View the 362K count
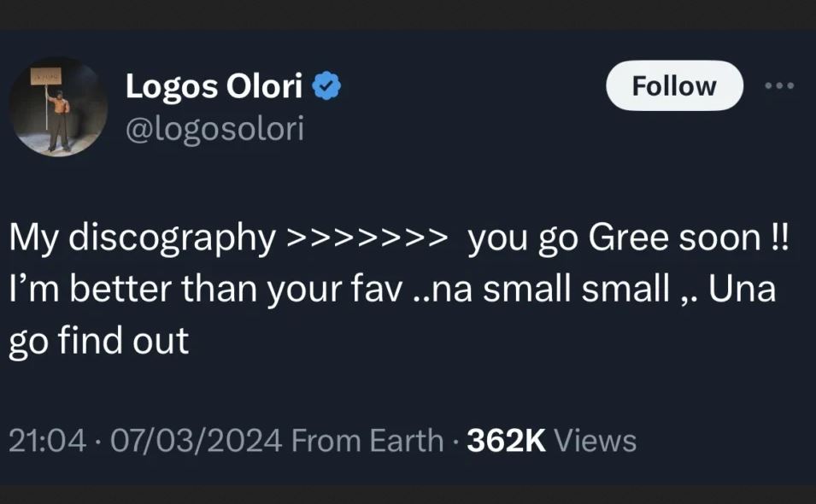The height and width of the screenshot is (504, 816). [x=507, y=441]
